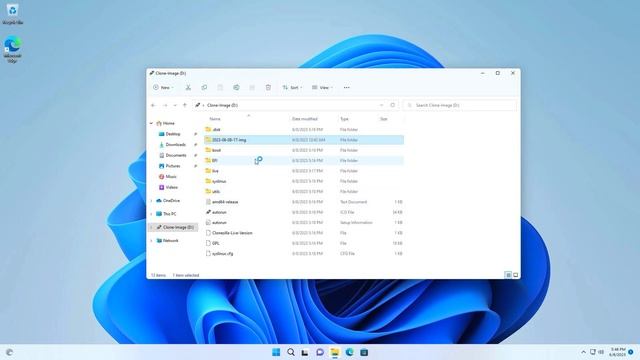The width and height of the screenshot is (640, 360).
Task: Expand the OneDrive tree node
Action: click(x=151, y=201)
